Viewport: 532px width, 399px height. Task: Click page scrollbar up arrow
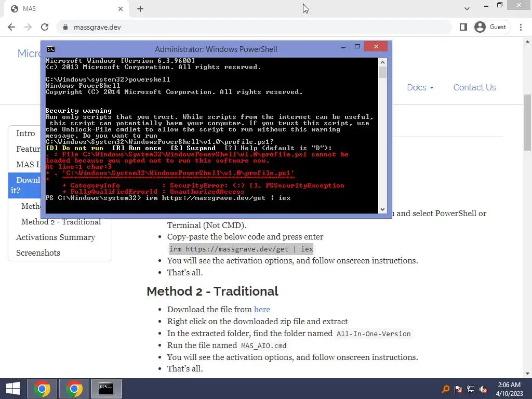[528, 42]
